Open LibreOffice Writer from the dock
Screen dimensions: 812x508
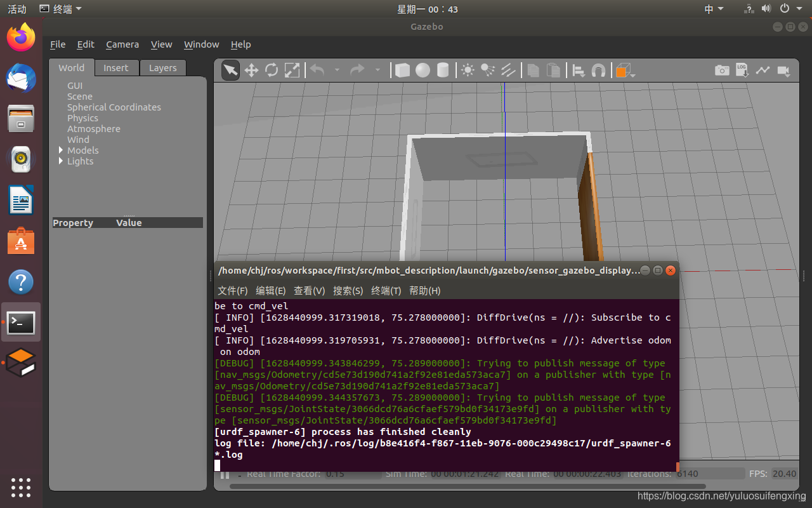click(21, 201)
